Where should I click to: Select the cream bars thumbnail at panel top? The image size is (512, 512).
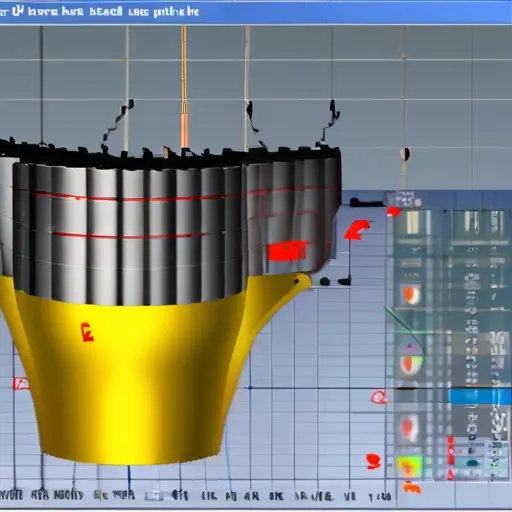pos(412,223)
